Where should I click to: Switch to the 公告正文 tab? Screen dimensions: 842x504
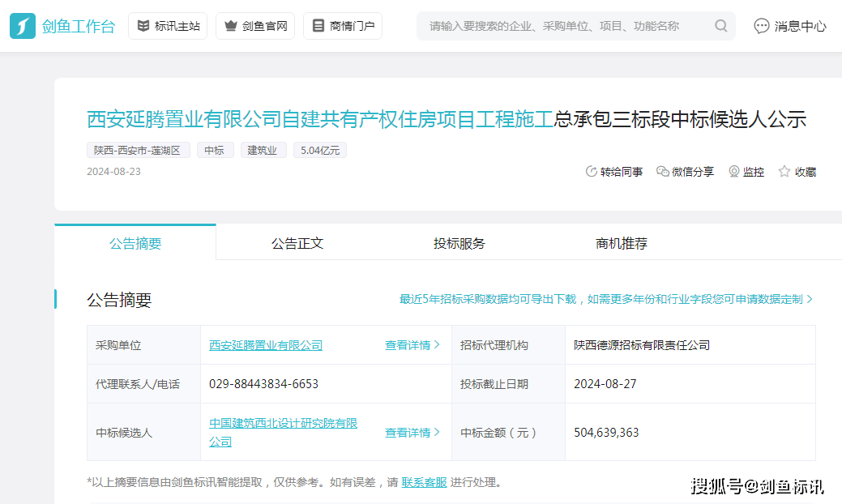297,243
